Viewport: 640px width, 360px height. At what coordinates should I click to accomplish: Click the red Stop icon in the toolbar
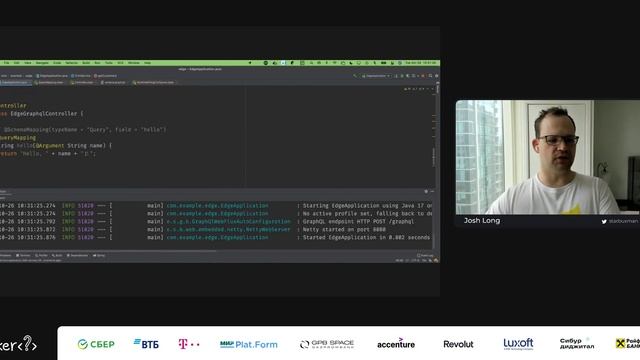tap(423, 76)
